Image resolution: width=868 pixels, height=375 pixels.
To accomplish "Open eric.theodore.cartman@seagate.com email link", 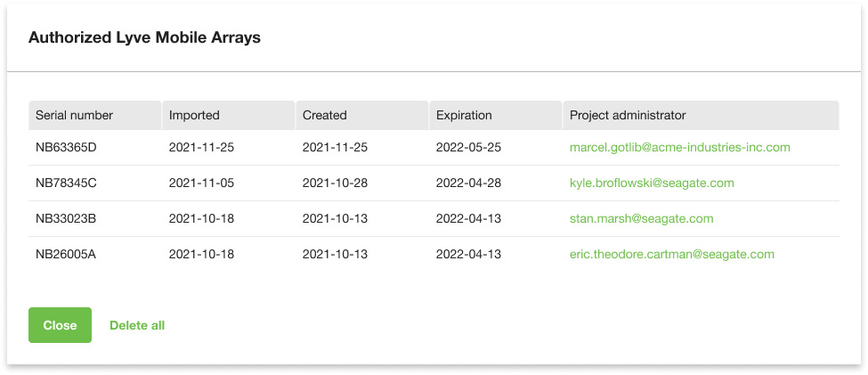I will (x=671, y=254).
